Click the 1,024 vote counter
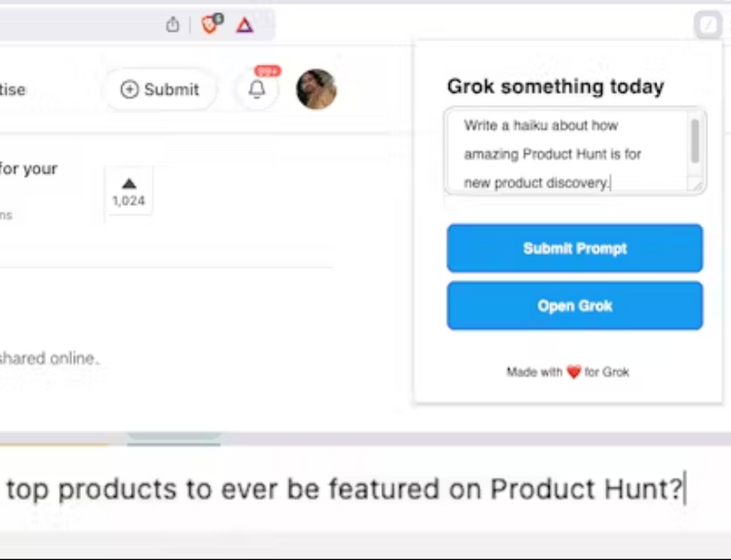731x560 pixels. (128, 199)
